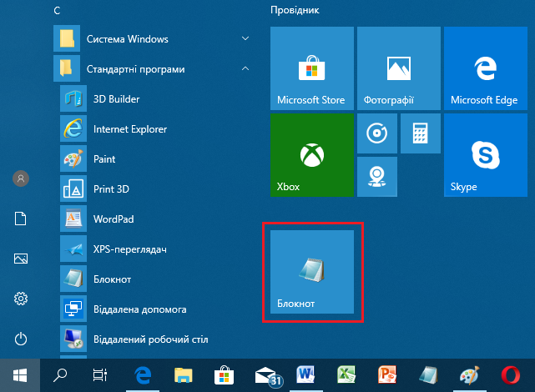Click the Power button in Start sidebar
This screenshot has width=535, height=392.
(21, 339)
